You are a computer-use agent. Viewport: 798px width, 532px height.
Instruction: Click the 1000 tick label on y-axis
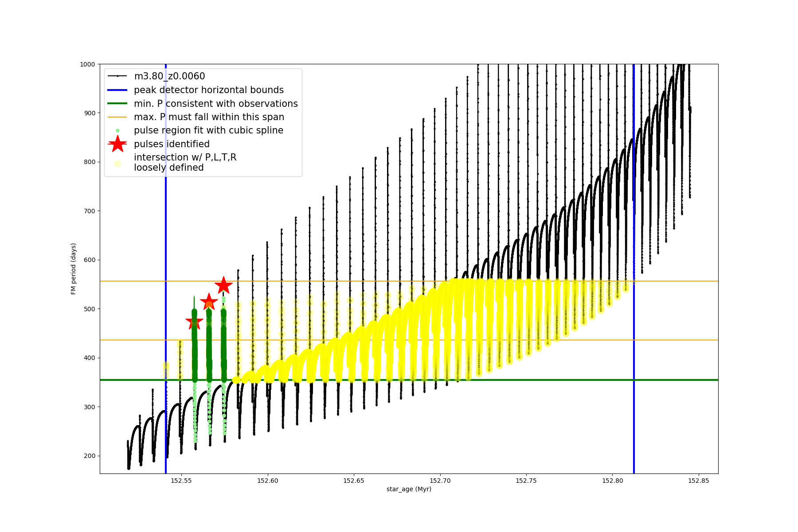87,64
